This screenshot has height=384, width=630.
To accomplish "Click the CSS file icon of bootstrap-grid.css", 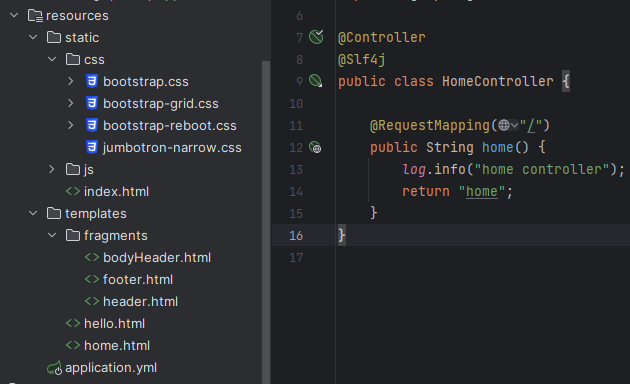I will click(92, 103).
